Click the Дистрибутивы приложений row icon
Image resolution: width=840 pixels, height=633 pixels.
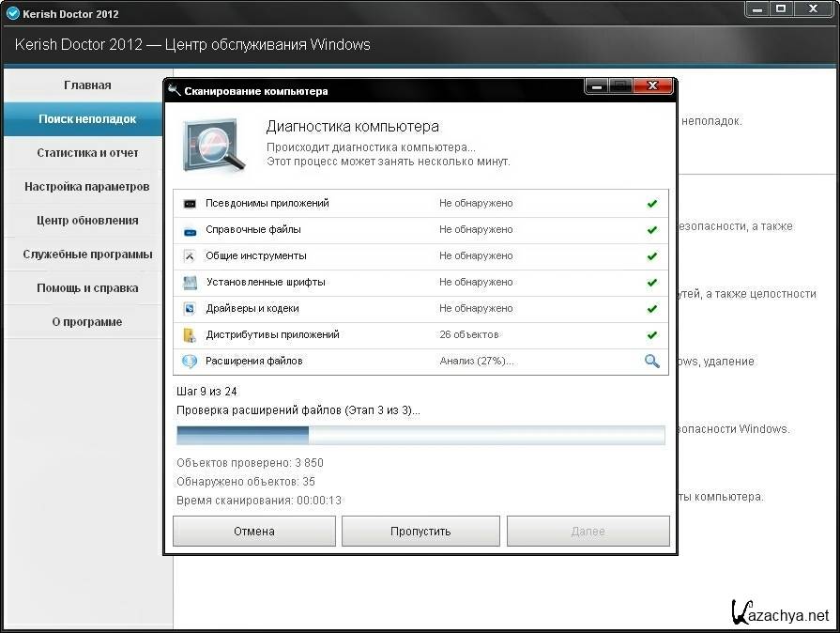(190, 334)
